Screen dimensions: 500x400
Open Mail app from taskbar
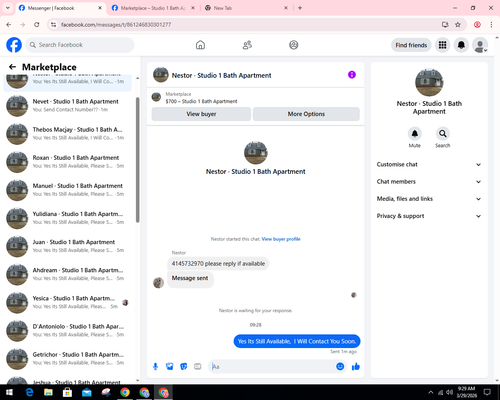point(87,392)
